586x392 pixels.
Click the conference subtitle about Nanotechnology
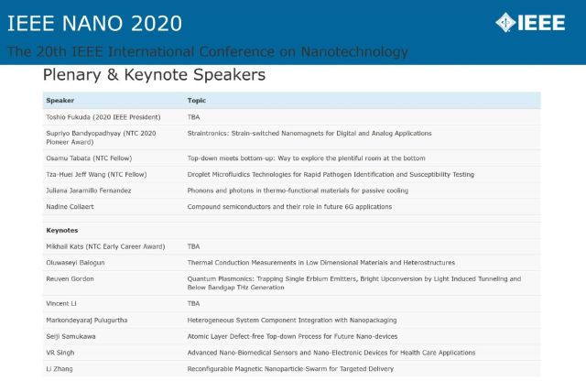208,51
